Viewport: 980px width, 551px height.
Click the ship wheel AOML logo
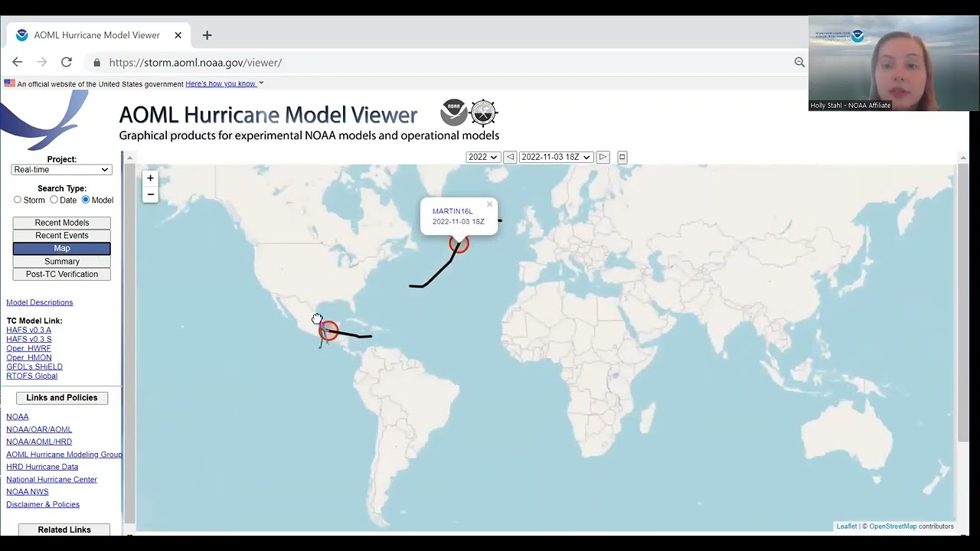[484, 112]
